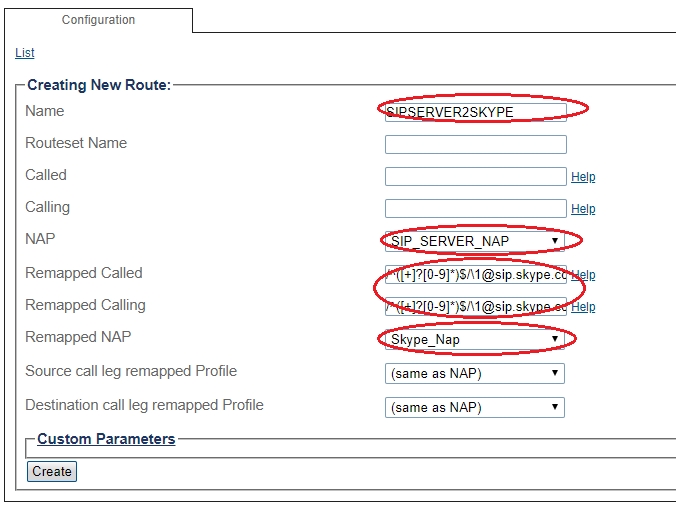Click the Name field containing SIPSERVER2SKYPE

475,112
